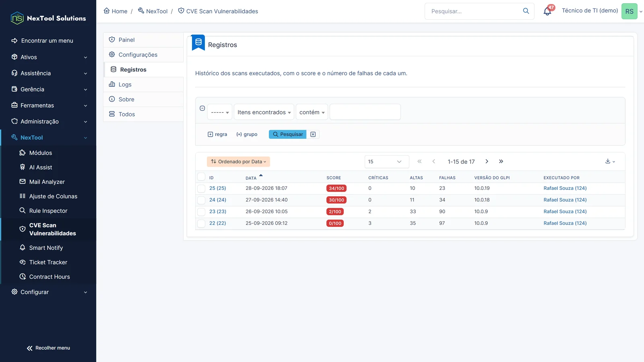Expand the Ferramentas sidebar menu
The height and width of the screenshot is (362, 644).
pos(48,105)
